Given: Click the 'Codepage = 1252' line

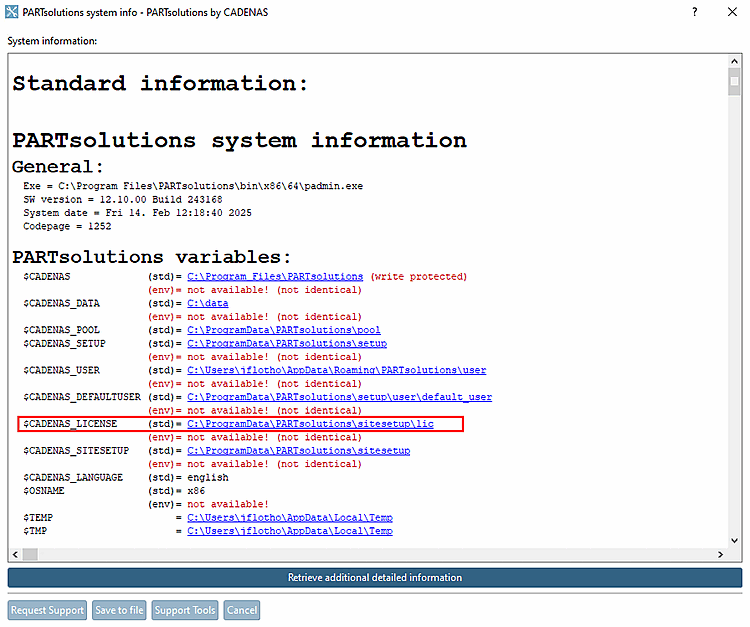Looking at the screenshot, I should (x=67, y=226).
